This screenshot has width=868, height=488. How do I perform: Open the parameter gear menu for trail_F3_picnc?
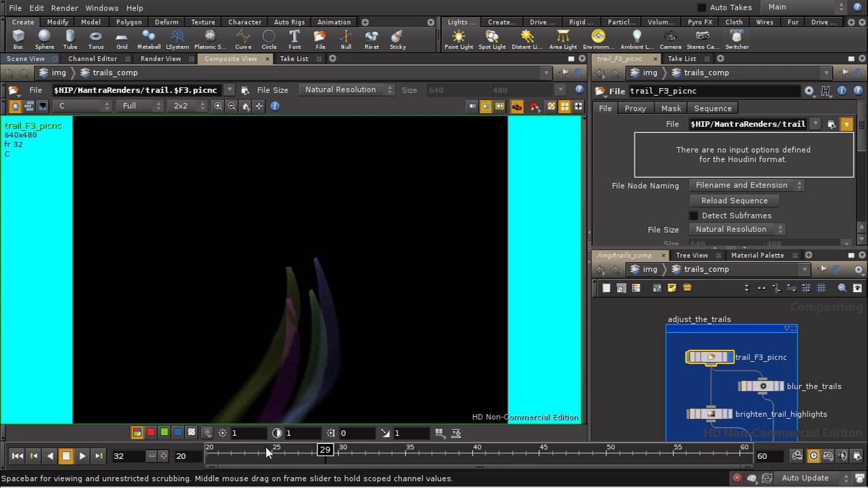click(x=809, y=91)
